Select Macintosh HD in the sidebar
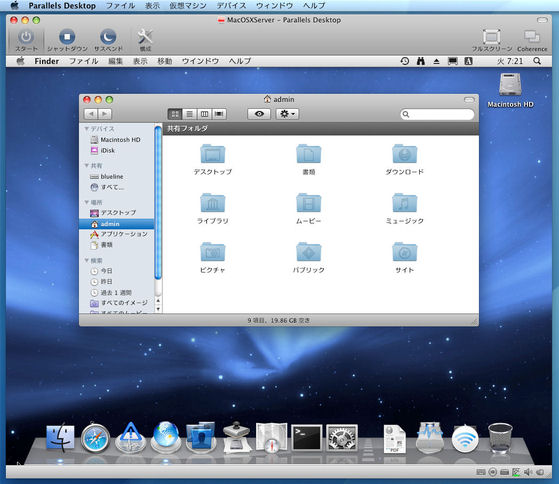Screen dimensions: 559x484 coord(116,140)
